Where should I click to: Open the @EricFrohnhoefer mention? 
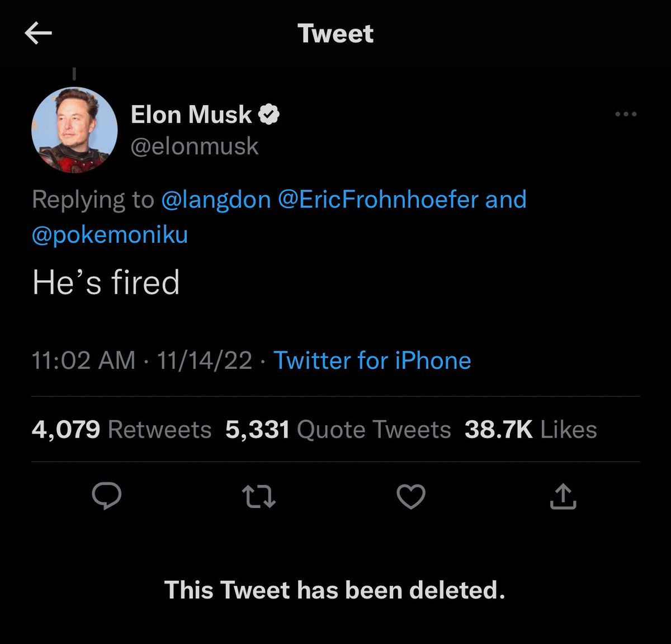378,200
